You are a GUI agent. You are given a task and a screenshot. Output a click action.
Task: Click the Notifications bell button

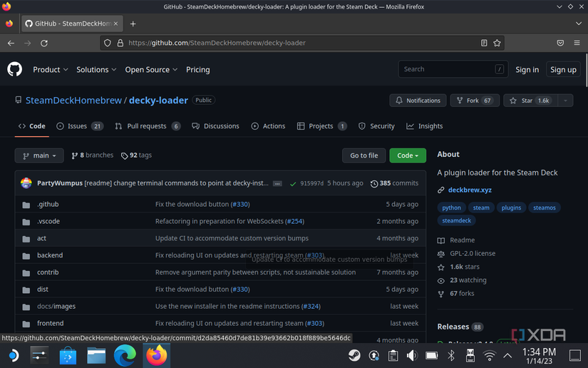click(418, 101)
